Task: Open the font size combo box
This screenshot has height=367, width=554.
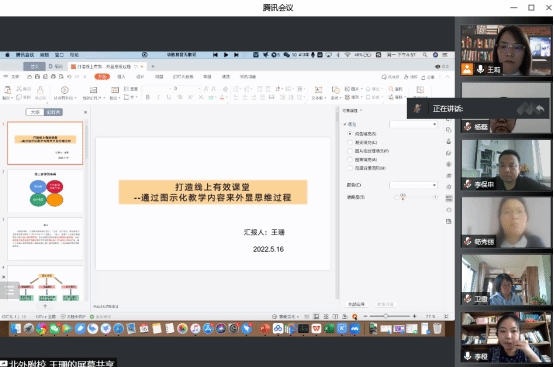Action: (x=187, y=89)
